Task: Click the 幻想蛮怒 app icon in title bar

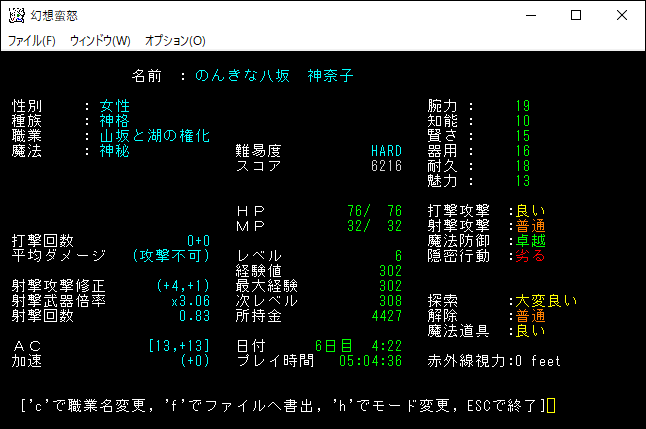Action: pos(15,15)
